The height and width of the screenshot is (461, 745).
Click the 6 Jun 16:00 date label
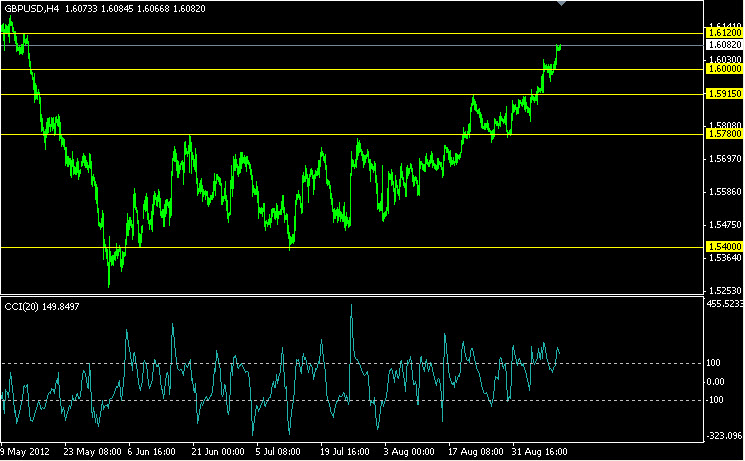click(152, 451)
